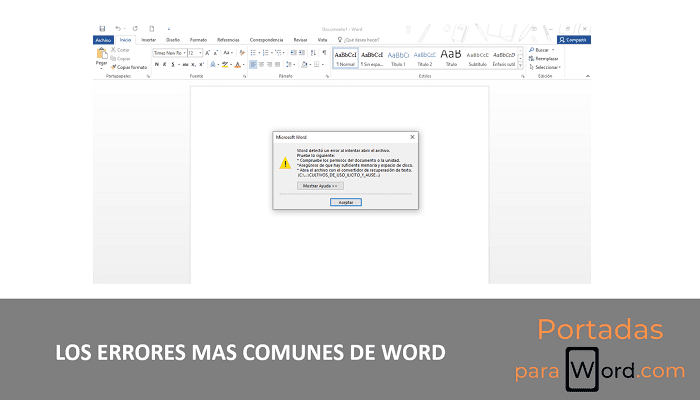Click the Buscar magnifier icon

pos(532,50)
